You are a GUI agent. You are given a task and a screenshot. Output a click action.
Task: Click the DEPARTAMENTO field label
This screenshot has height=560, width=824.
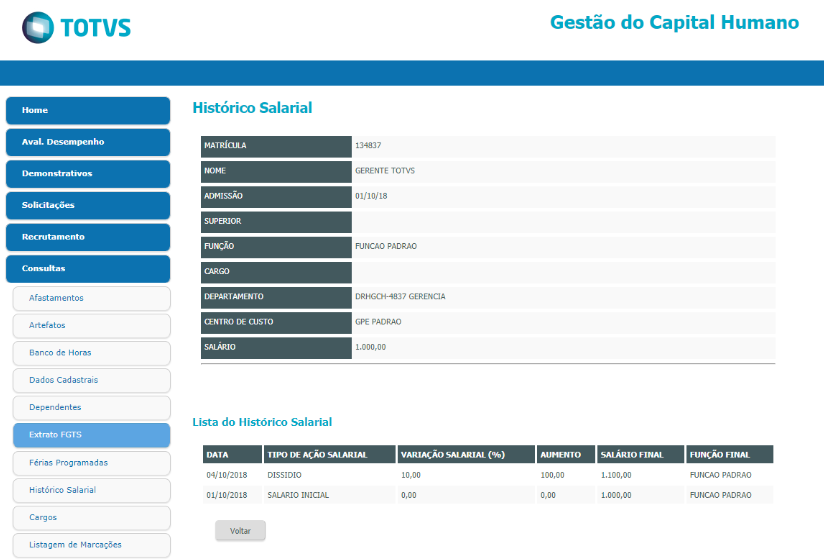276,297
